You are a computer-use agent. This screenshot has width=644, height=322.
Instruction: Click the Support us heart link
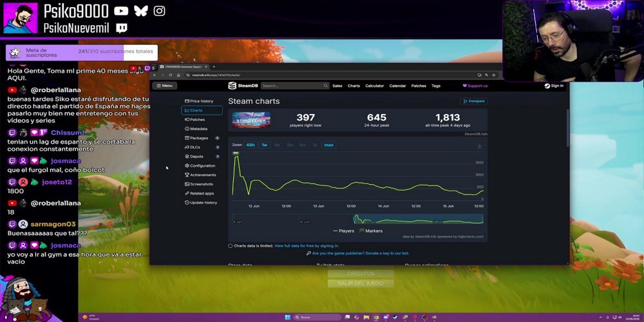click(475, 86)
